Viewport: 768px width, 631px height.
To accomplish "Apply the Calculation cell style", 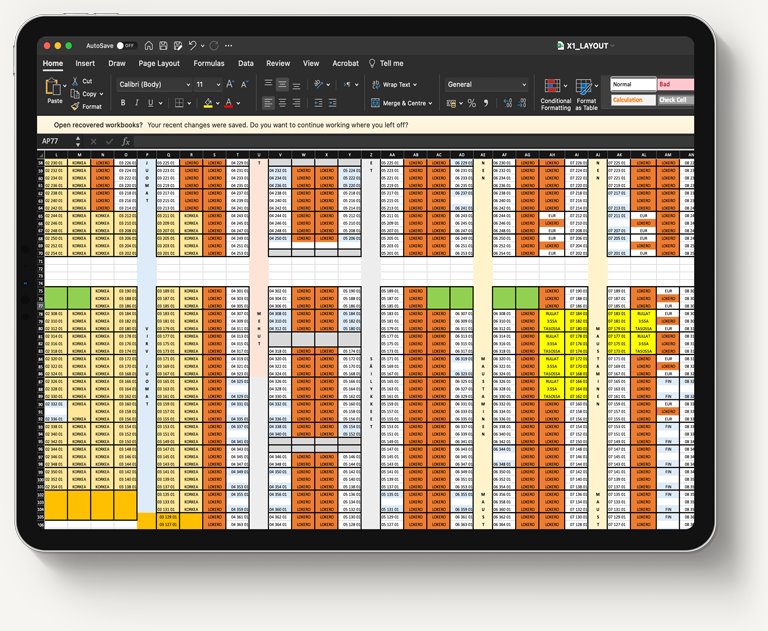I will click(633, 100).
